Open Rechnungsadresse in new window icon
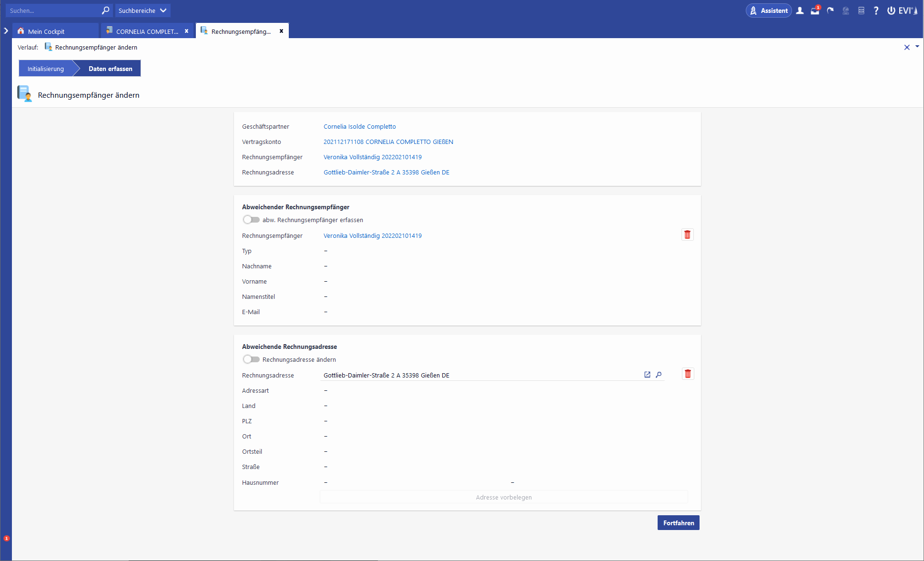Viewport: 924px width, 561px height. pos(647,375)
